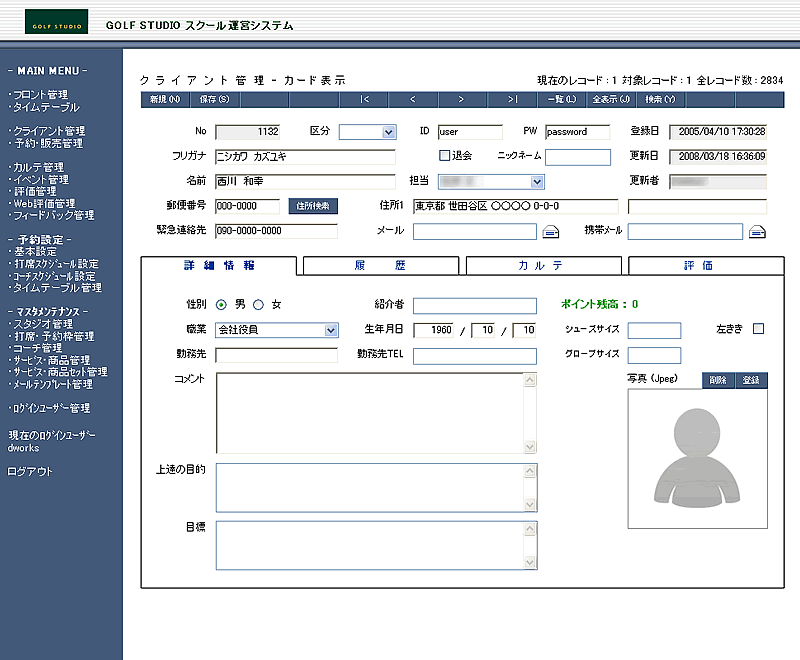This screenshot has height=660, width=800.
Task: Toggle the 左きき left-handed checkbox
Action: click(759, 329)
